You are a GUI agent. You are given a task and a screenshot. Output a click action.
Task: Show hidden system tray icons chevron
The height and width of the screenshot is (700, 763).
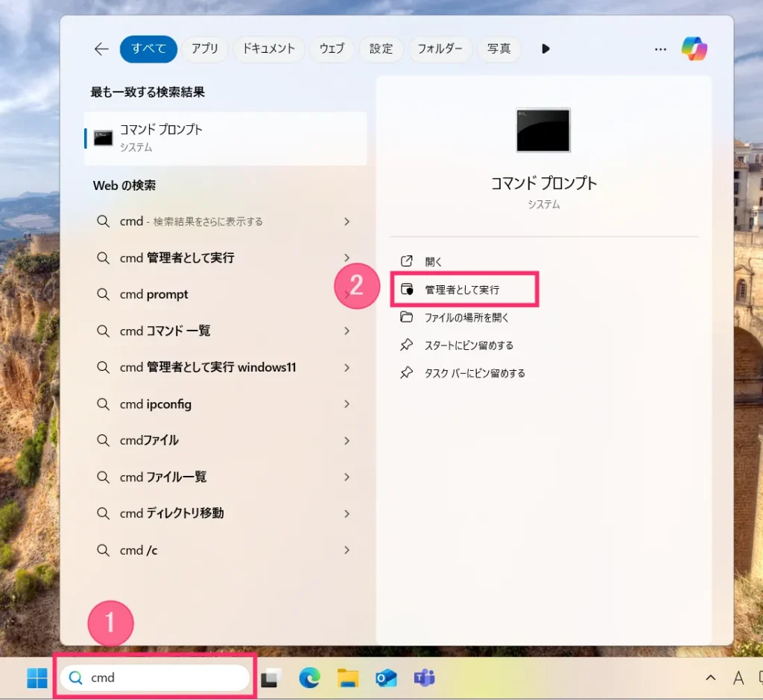[710, 678]
